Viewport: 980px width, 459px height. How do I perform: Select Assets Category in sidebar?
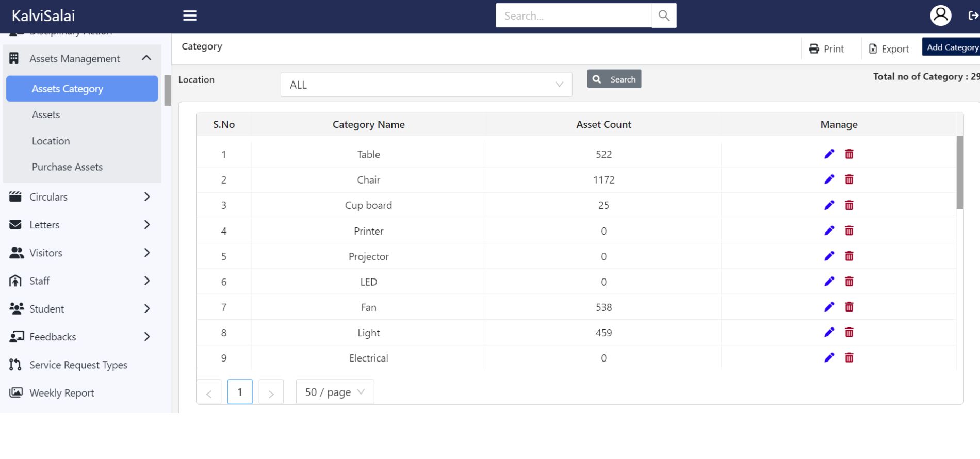pos(82,89)
